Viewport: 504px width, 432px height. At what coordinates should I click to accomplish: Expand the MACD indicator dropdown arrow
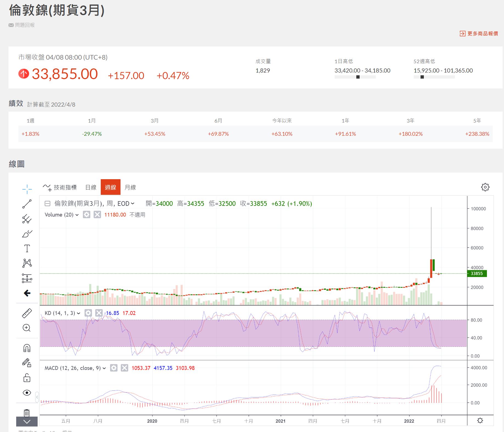(104, 368)
